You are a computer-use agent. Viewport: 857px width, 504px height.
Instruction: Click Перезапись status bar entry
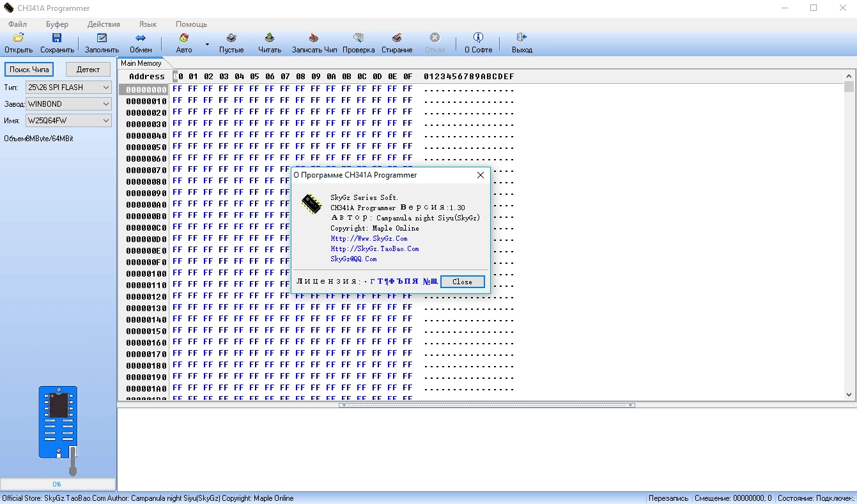click(x=668, y=498)
